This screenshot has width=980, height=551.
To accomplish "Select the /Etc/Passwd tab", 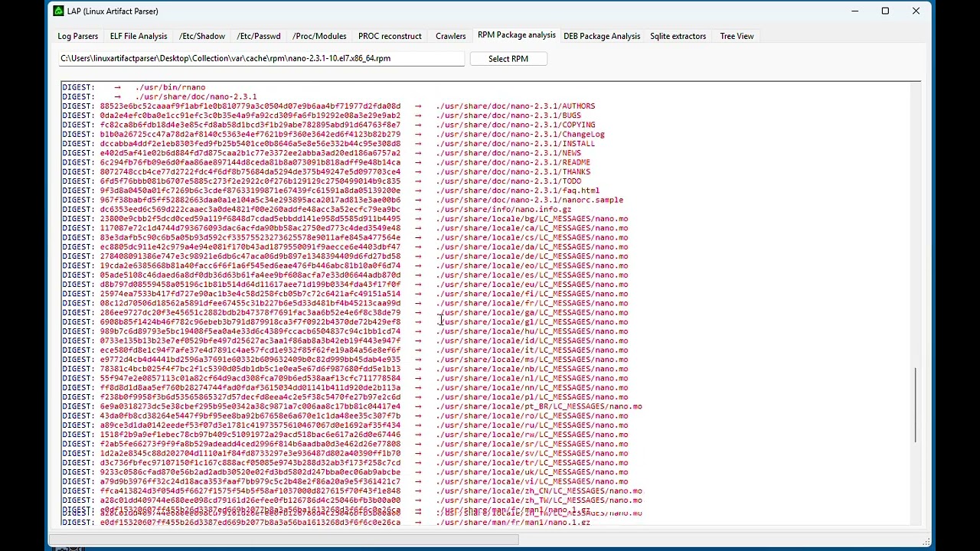I will [259, 36].
